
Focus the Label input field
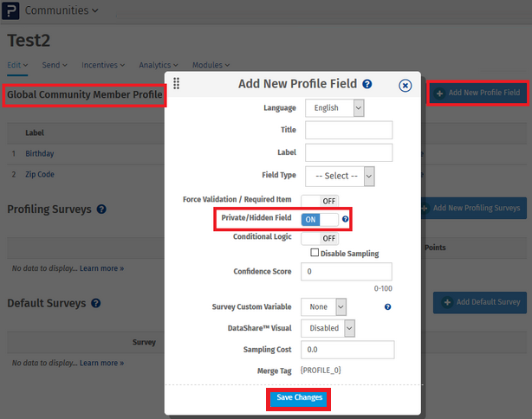tap(349, 152)
